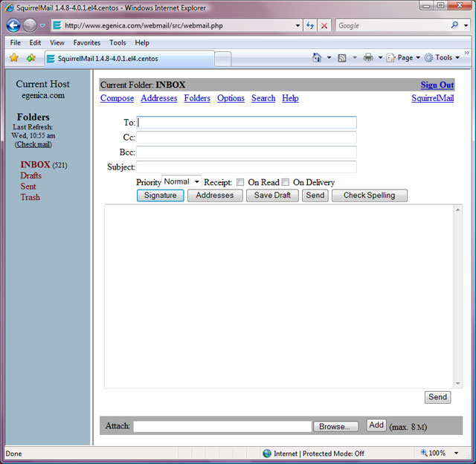The image size is (476, 464).
Task: Click the Refresh icon next to the address bar
Action: pos(310,25)
